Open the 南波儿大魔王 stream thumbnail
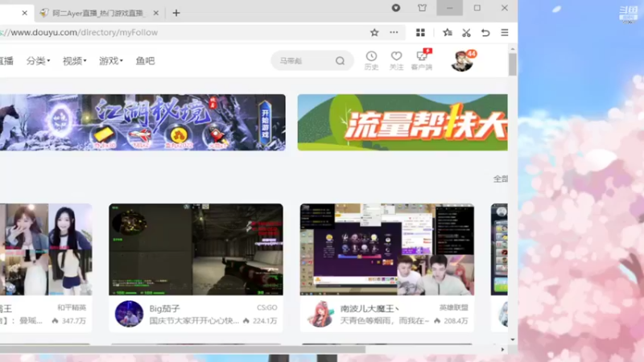The height and width of the screenshot is (362, 644). point(387,249)
